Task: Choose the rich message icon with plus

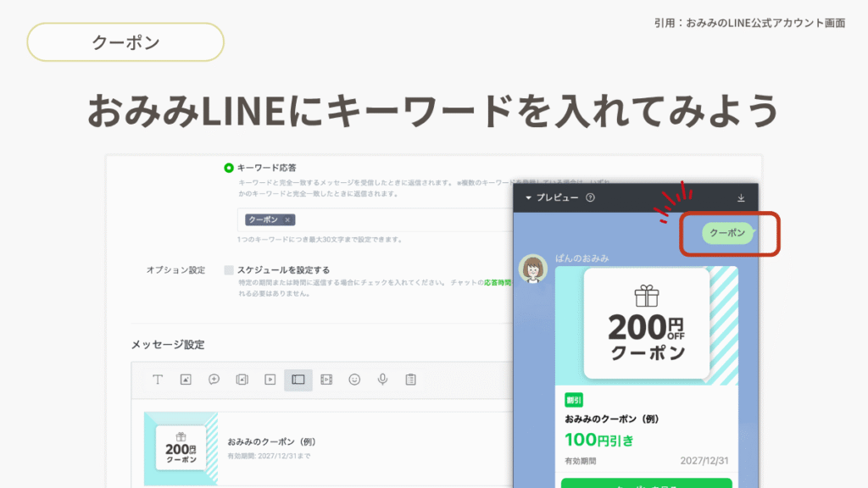Action: (214, 380)
